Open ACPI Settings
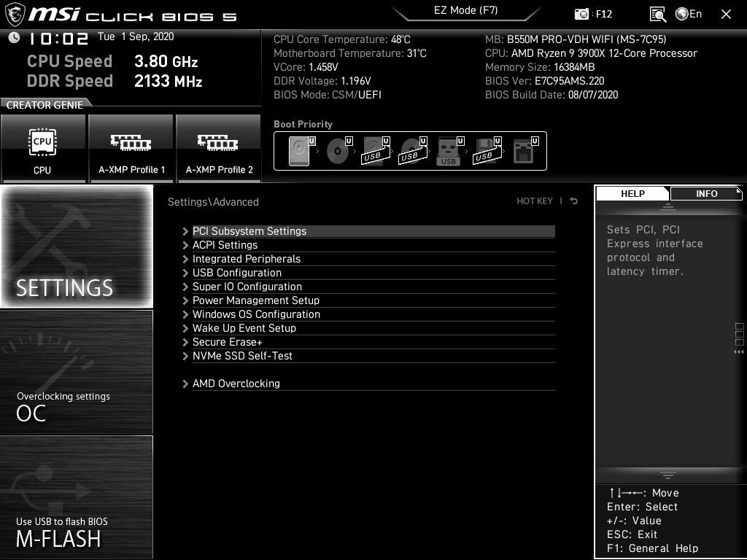This screenshot has height=560, width=747. [373, 245]
